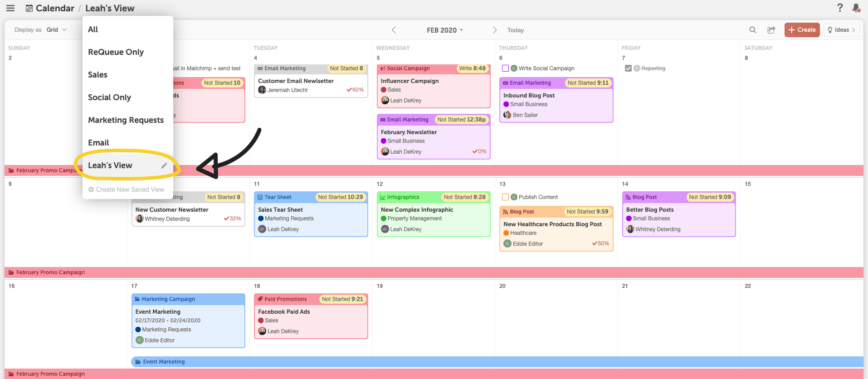868x379 pixels.
Task: Click February Promo Campaign bar under week of 9
Action: [434, 272]
